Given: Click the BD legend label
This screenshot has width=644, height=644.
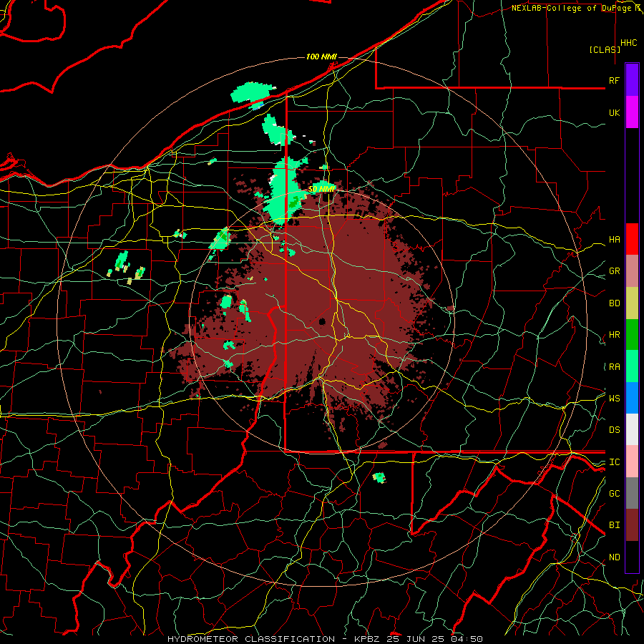Looking at the screenshot, I should pos(614,303).
